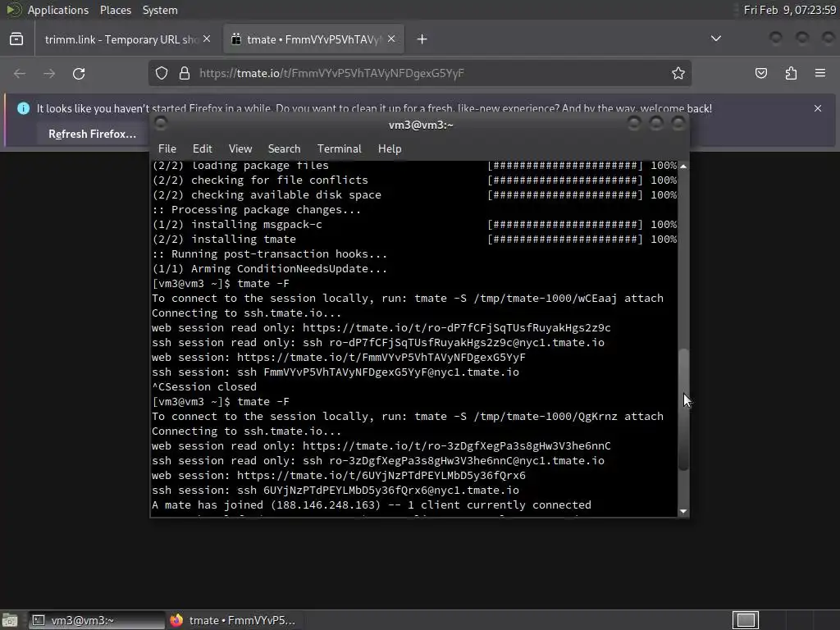This screenshot has height=630, width=840.
Task: Click the web session FmmVYvP5VhTAVyNFDgexG5YyF URL text
Action: click(x=381, y=358)
